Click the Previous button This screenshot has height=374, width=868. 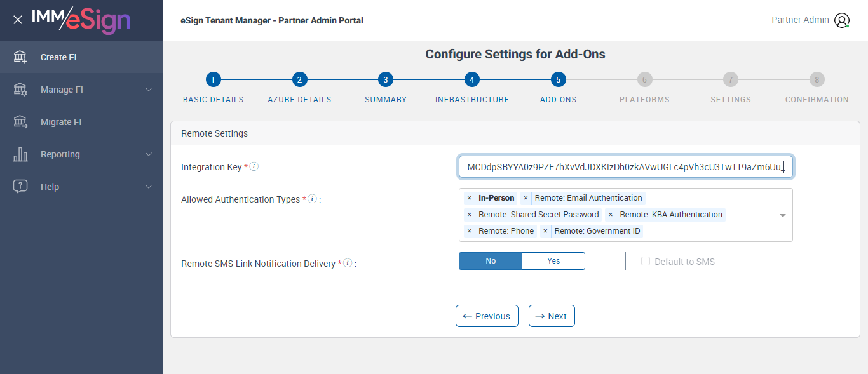(x=487, y=316)
